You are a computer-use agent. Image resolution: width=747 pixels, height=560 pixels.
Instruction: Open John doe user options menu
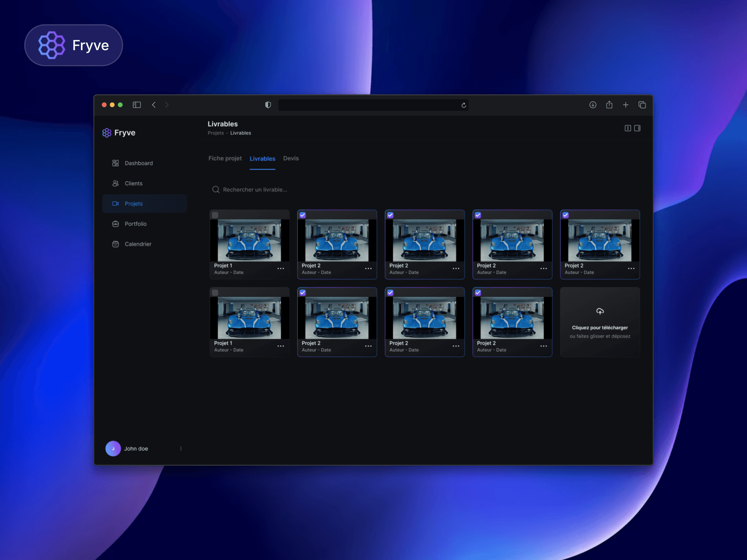(181, 448)
